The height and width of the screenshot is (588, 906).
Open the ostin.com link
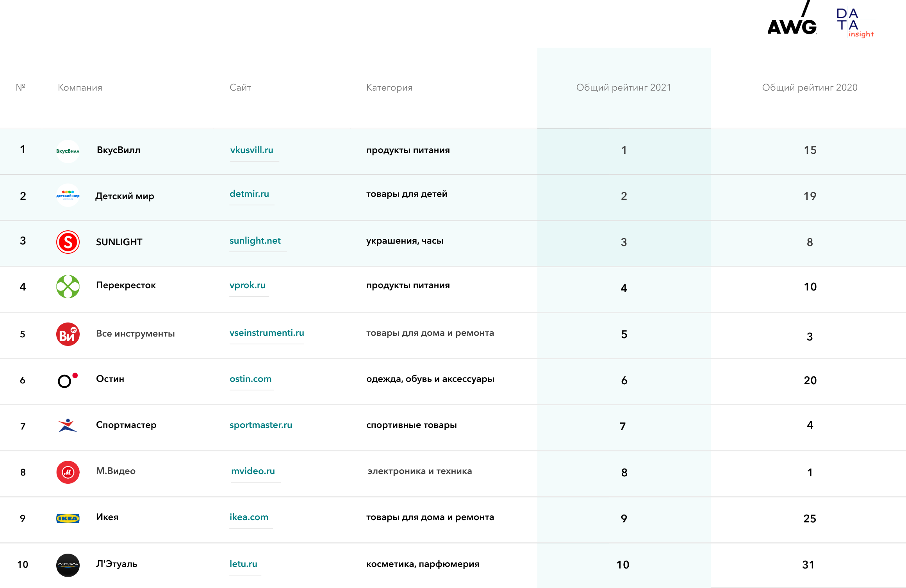point(250,379)
